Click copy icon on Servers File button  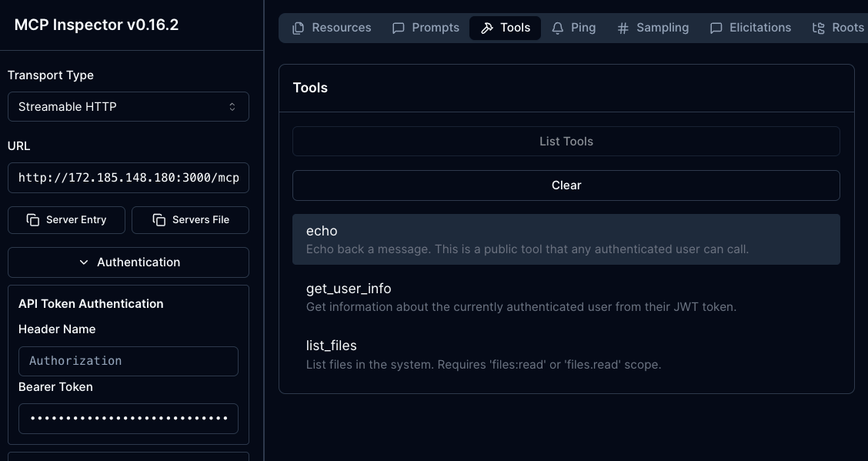click(159, 220)
